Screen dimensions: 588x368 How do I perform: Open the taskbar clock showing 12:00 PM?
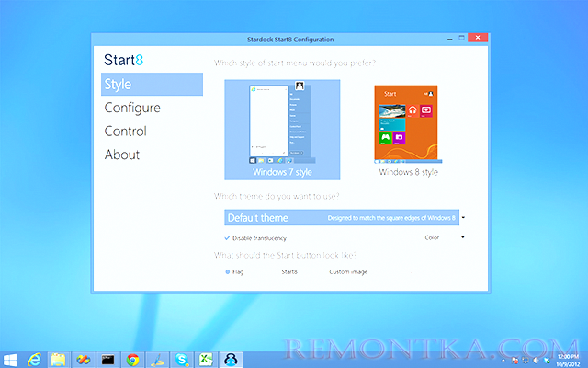coord(568,360)
